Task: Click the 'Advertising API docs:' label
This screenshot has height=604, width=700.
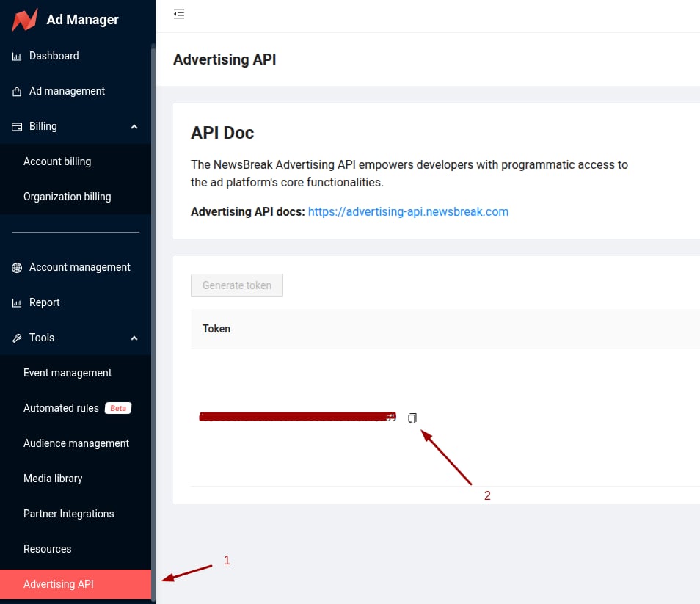Action: pyautogui.click(x=248, y=211)
